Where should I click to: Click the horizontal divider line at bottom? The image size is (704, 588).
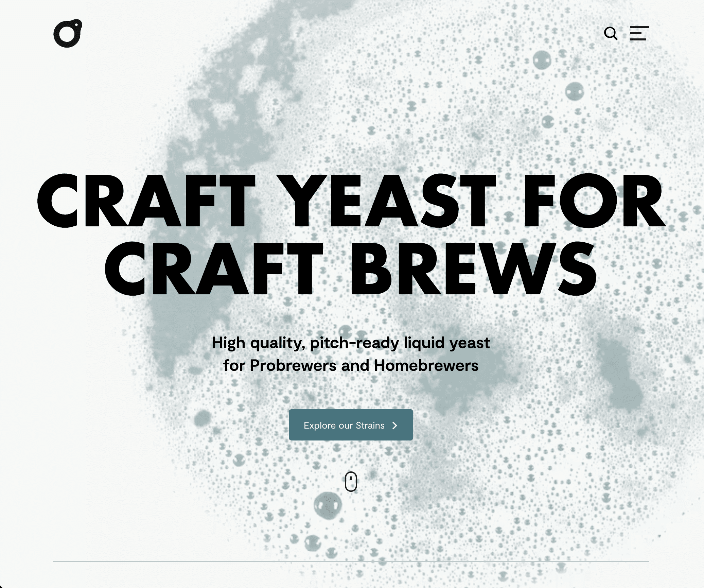[351, 561]
